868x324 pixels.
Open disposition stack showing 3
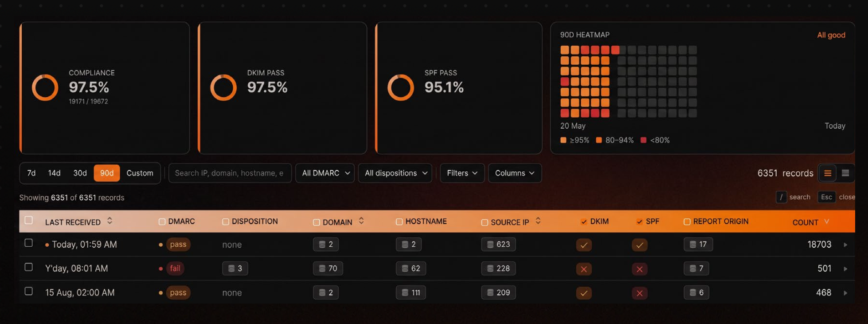click(235, 268)
